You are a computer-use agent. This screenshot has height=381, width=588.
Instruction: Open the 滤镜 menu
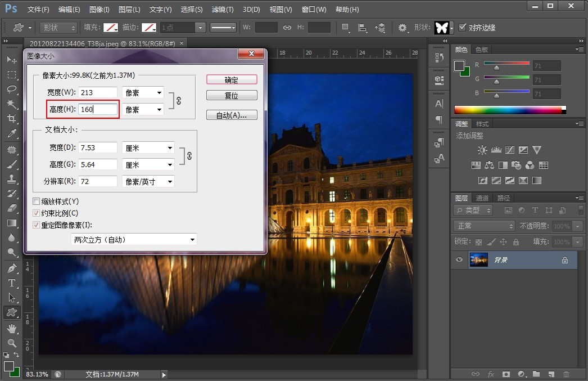222,10
